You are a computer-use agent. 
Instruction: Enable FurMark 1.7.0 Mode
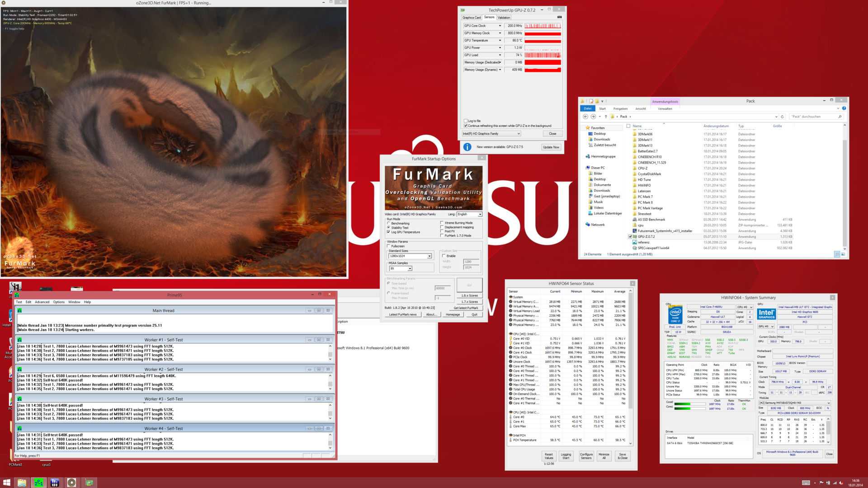click(442, 235)
